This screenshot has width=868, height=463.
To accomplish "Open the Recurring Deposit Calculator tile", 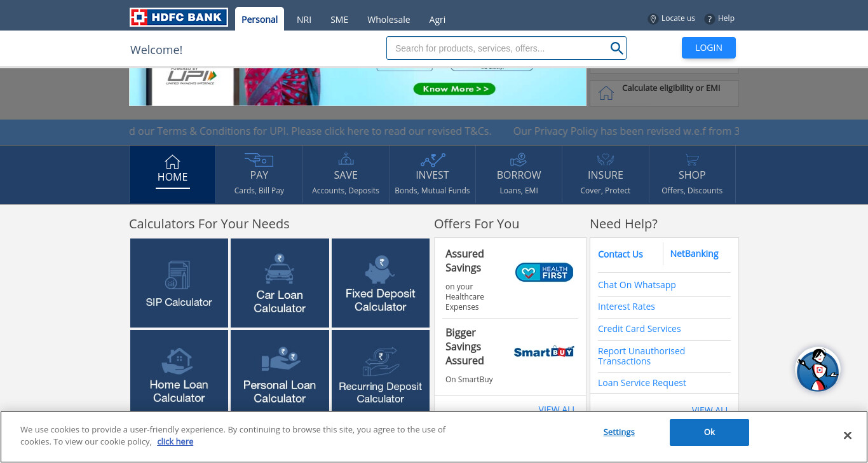I will coord(381,370).
